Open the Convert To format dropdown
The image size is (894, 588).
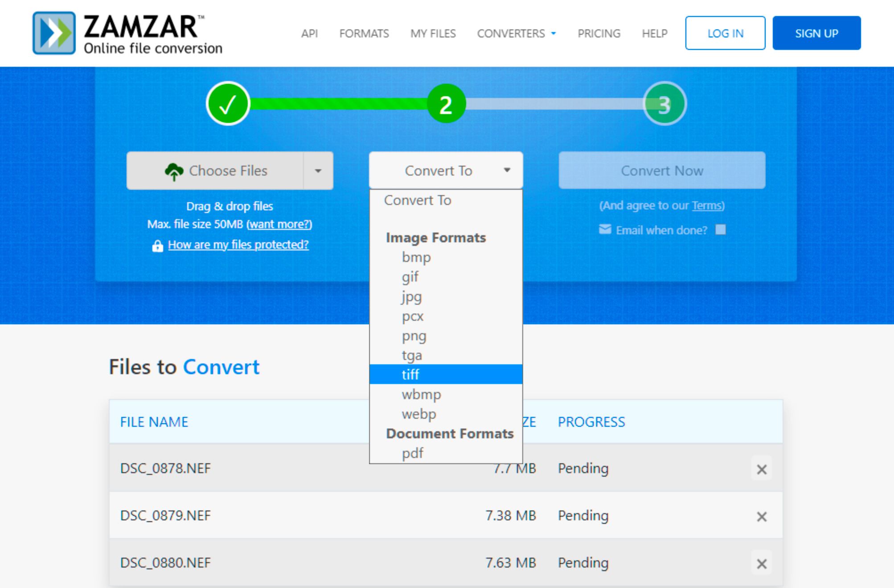[447, 170]
